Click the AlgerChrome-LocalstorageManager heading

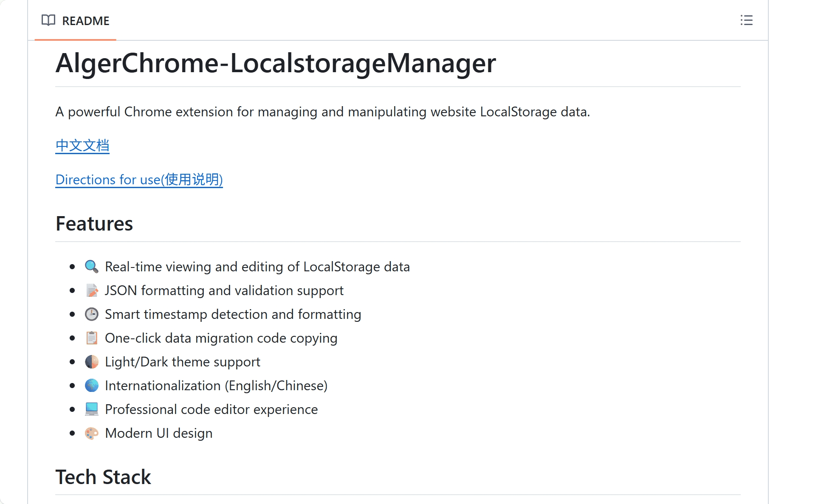(x=276, y=63)
